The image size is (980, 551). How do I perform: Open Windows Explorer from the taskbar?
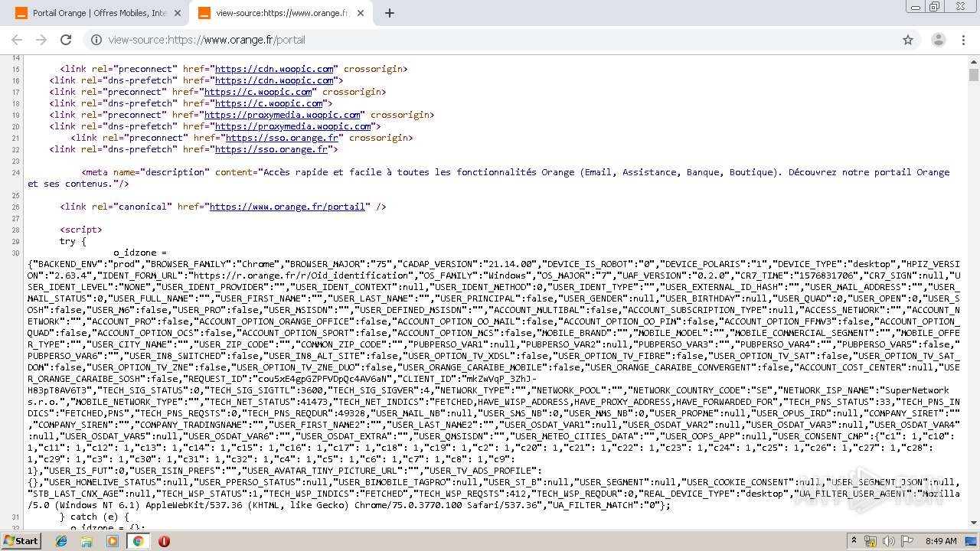tap(87, 540)
